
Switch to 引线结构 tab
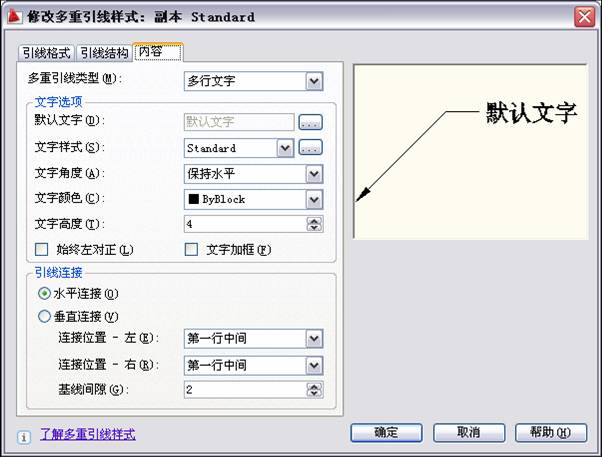tap(104, 53)
